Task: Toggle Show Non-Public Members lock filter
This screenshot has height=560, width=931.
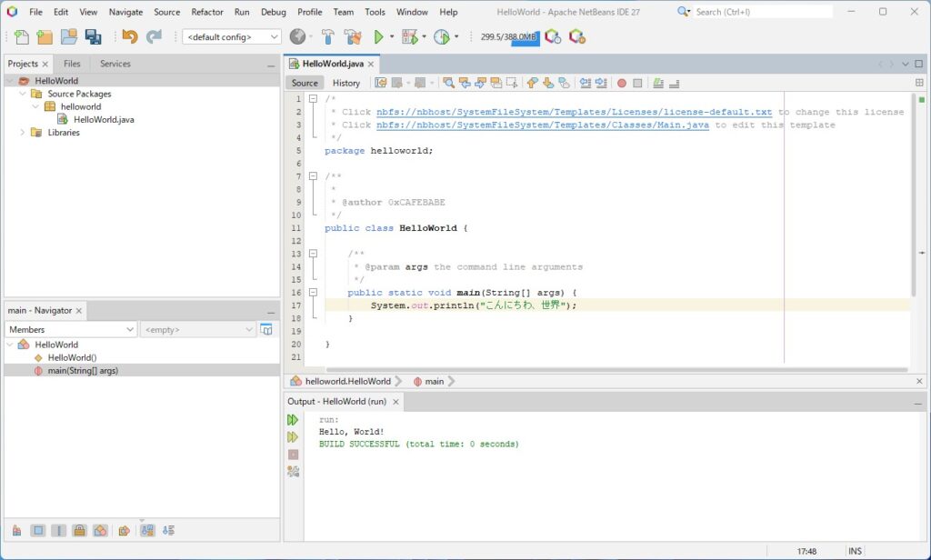Action: point(79,531)
